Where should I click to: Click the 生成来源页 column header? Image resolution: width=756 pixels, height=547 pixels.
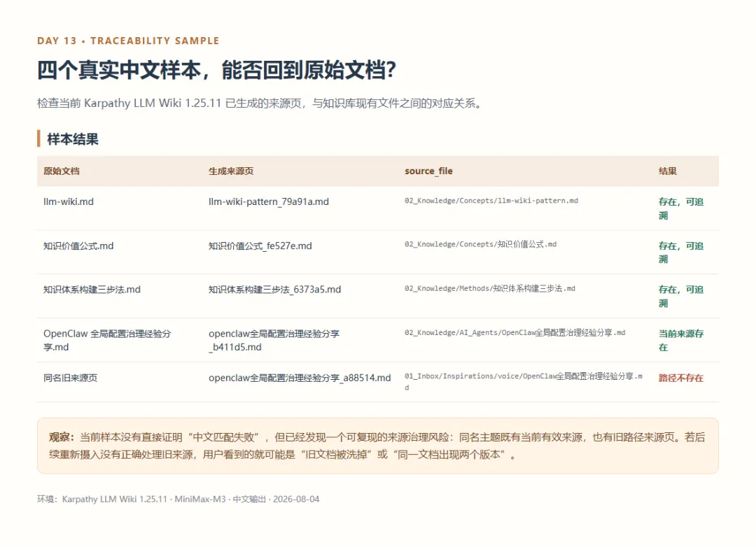[231, 171]
